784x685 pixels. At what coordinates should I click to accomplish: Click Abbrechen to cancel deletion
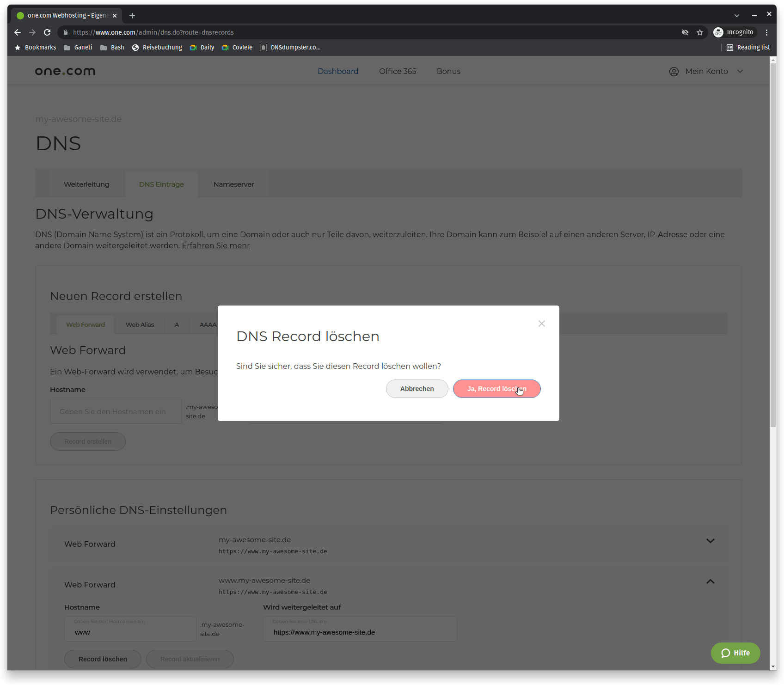(x=417, y=389)
